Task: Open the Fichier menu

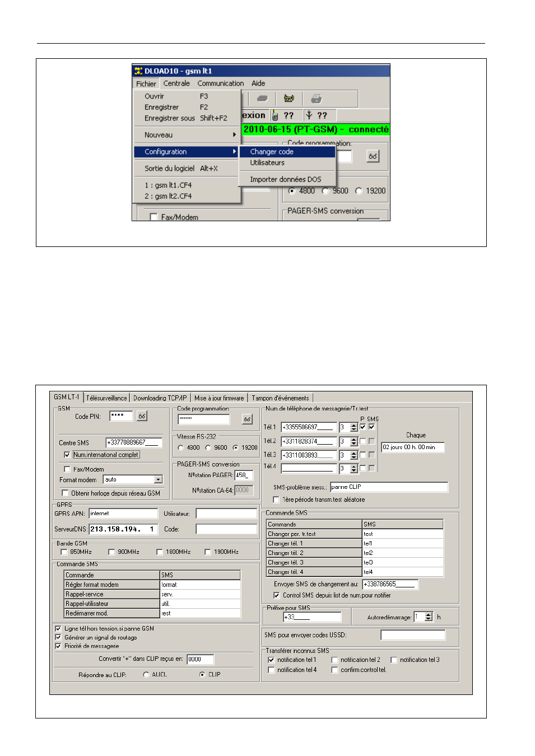Action: [146, 83]
